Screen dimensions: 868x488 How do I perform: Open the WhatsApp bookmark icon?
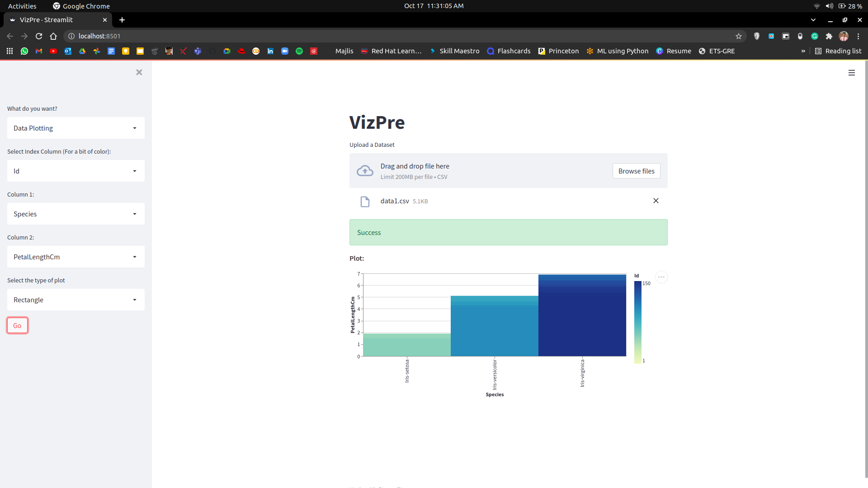point(24,51)
